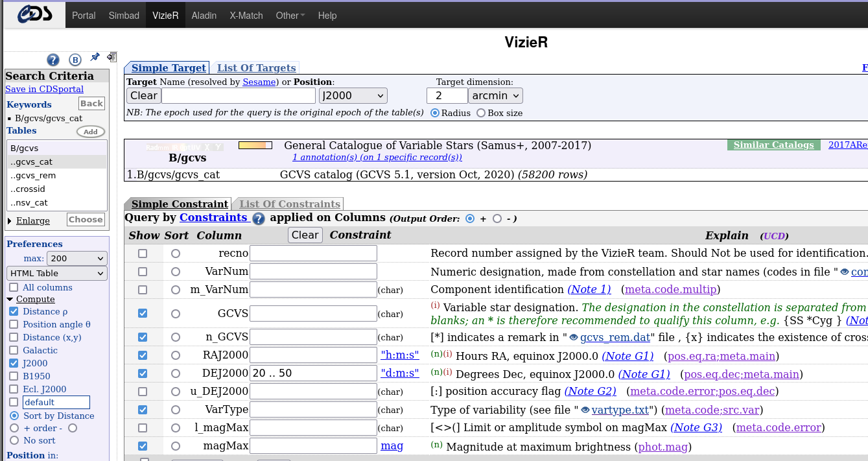
Task: Click the catalog popularity color bar
Action: click(255, 145)
